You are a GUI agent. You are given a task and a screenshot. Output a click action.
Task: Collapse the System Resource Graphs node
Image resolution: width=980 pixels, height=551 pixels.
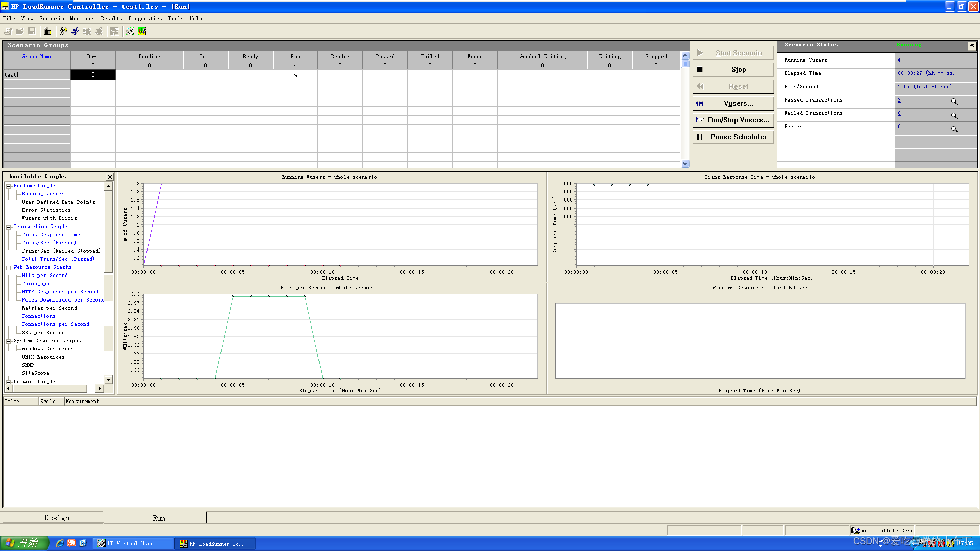tap(8, 341)
